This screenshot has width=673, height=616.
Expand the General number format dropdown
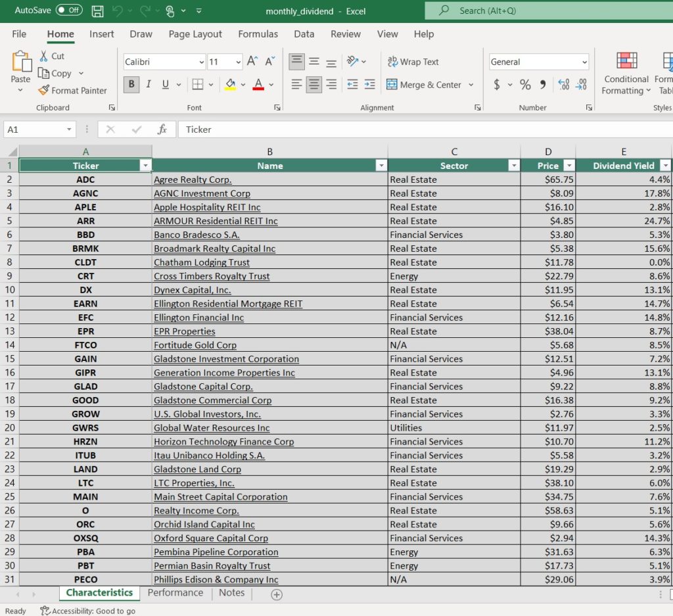(x=584, y=62)
